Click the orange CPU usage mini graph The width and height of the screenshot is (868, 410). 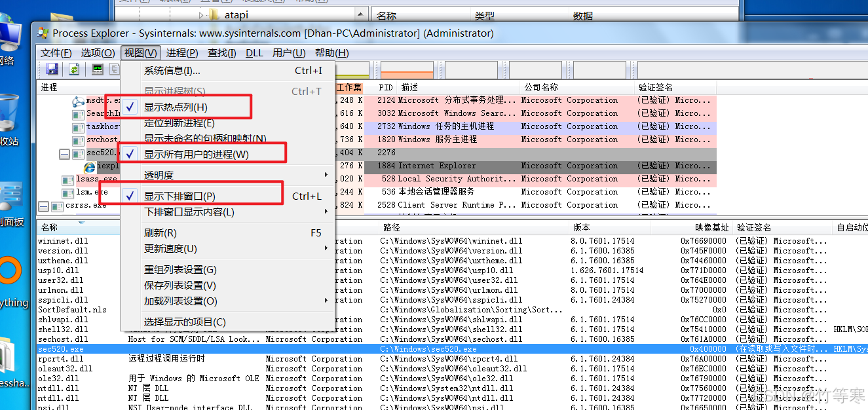point(407,70)
